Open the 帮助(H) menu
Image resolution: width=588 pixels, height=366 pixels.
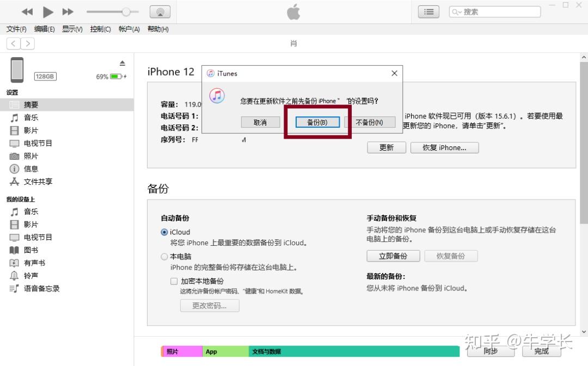158,29
